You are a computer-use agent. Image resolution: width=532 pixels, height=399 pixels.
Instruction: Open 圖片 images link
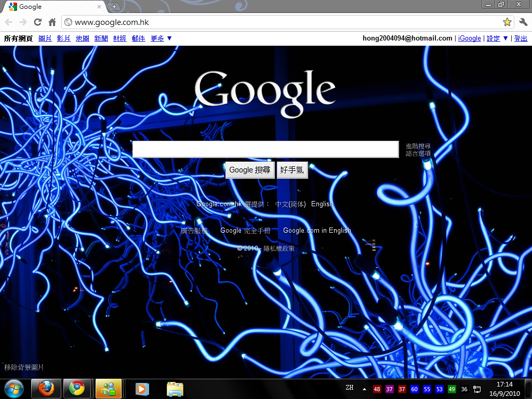click(x=45, y=38)
